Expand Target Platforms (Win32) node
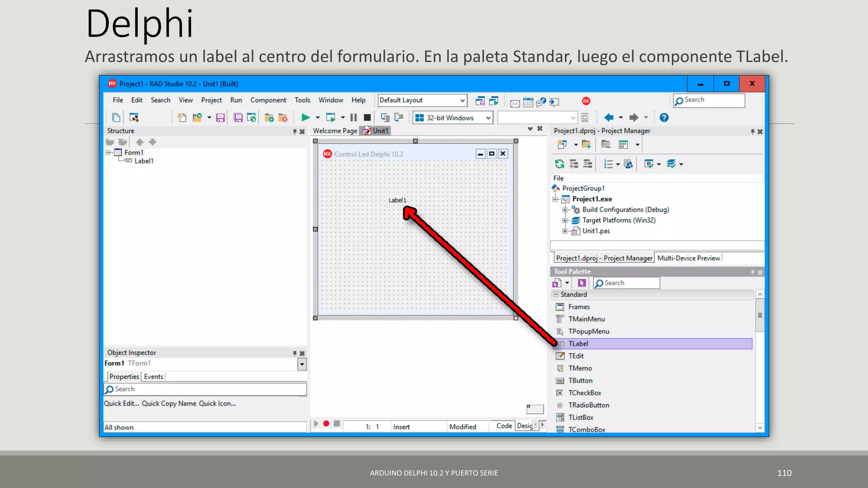 [x=565, y=220]
